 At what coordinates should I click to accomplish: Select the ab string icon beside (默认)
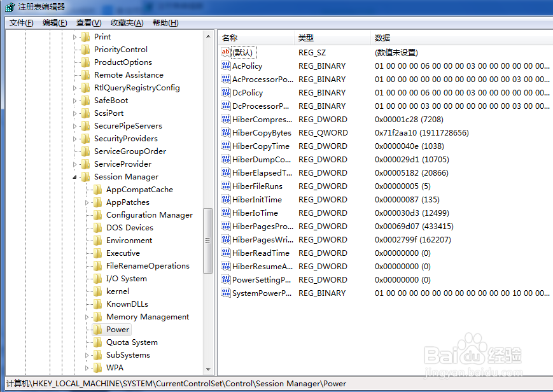tap(226, 52)
